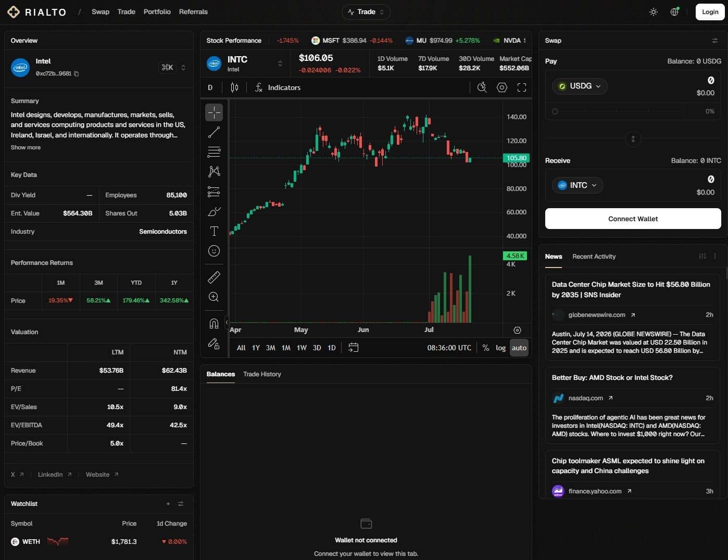Toggle auto scale on chart

(519, 348)
